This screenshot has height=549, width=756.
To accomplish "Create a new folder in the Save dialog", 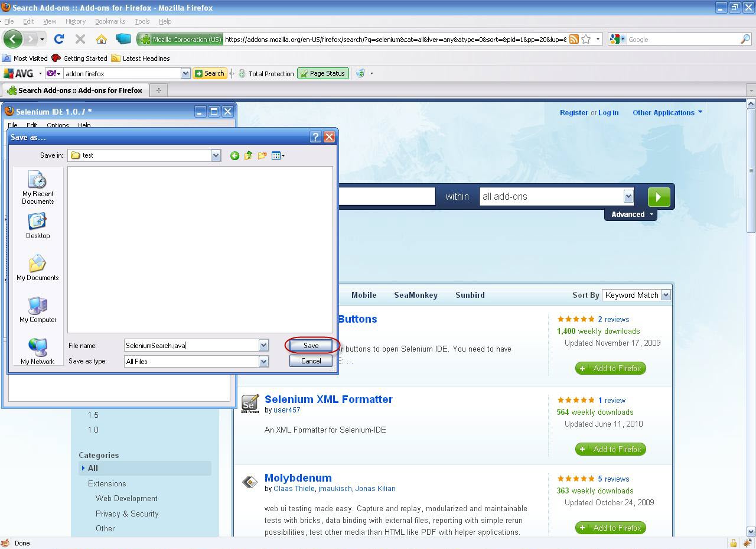I will [x=262, y=155].
